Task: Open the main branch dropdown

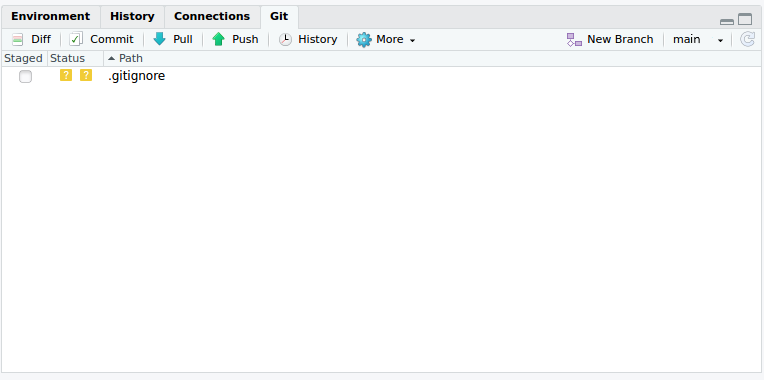Action: 698,39
